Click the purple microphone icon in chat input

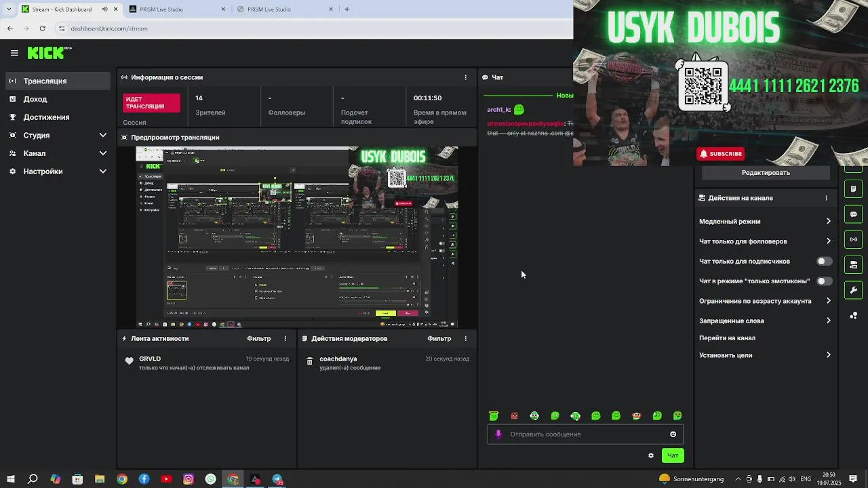[498, 434]
